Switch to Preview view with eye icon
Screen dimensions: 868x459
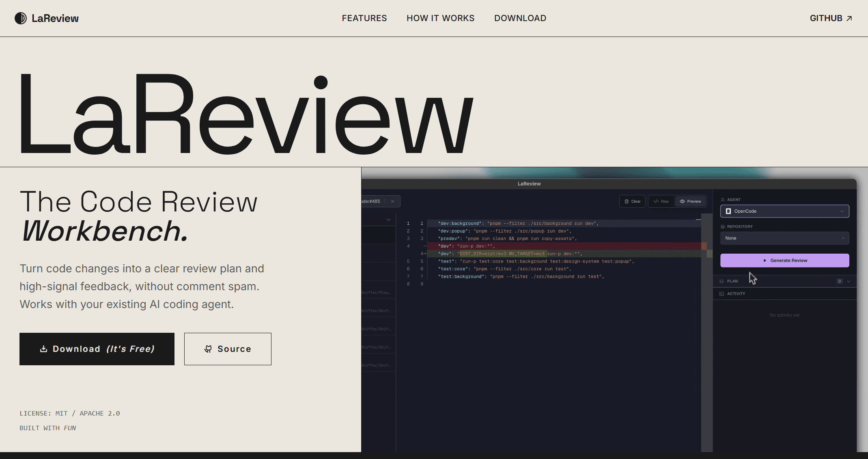coord(691,201)
